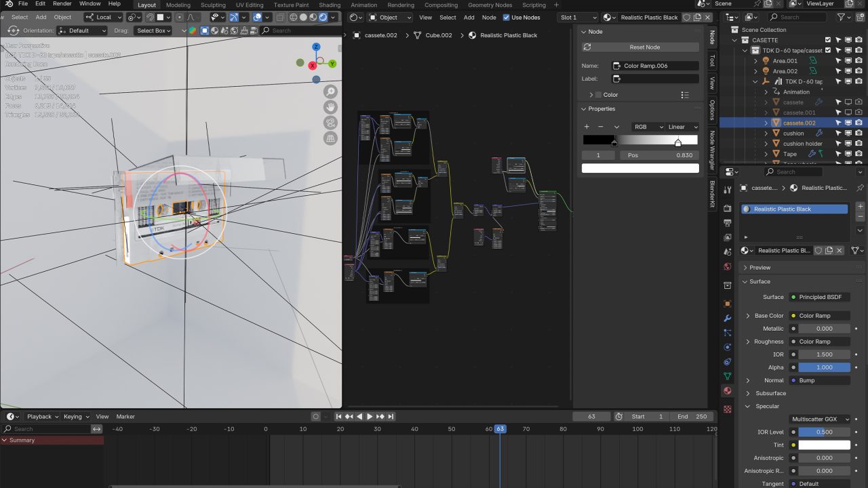Screen dimensions: 868x488
Task: Select rendered viewport shading mode
Action: [x=323, y=17]
